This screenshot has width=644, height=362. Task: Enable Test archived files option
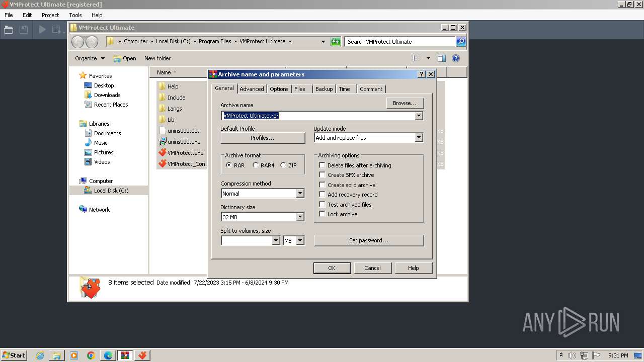pos(323,205)
